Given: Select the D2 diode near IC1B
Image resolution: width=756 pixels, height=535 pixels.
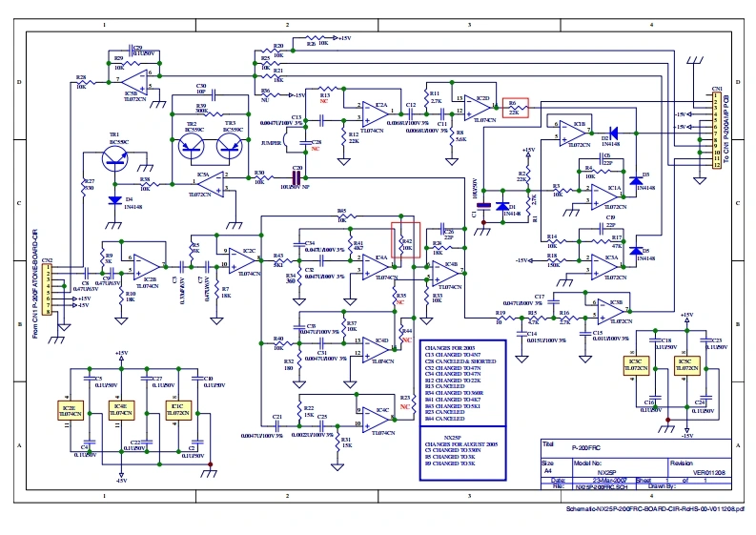Looking at the screenshot, I should coord(613,131).
